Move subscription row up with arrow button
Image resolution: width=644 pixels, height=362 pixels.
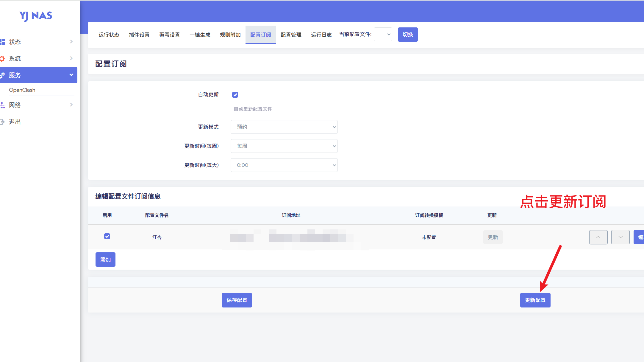point(598,237)
